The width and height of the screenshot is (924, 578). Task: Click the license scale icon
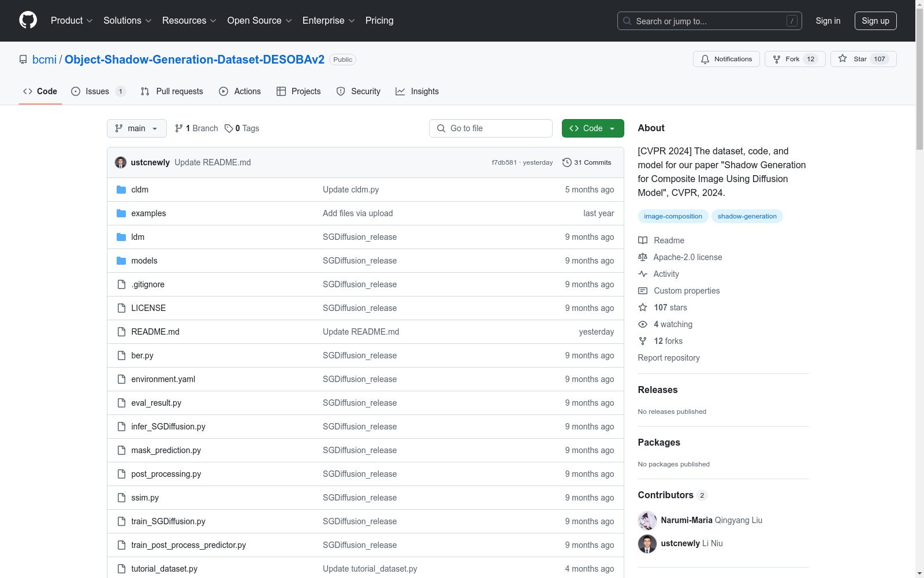tap(643, 257)
